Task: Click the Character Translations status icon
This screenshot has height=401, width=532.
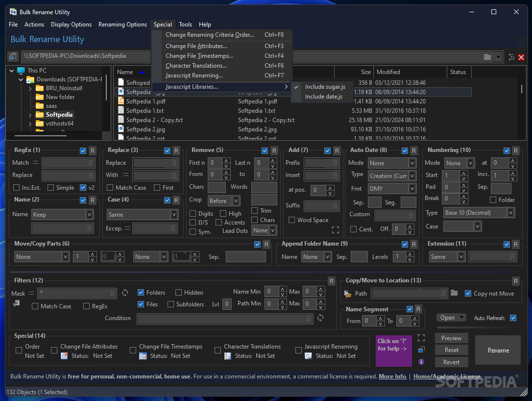Action: (228, 356)
